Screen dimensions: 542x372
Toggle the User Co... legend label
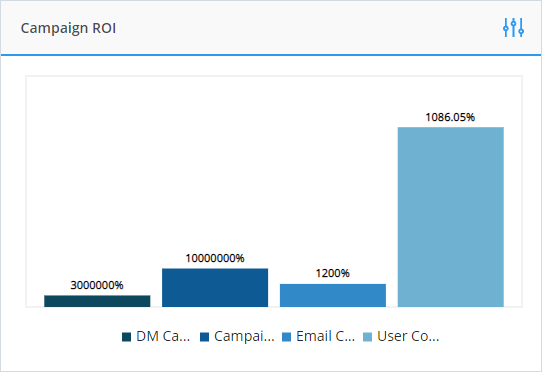(408, 336)
